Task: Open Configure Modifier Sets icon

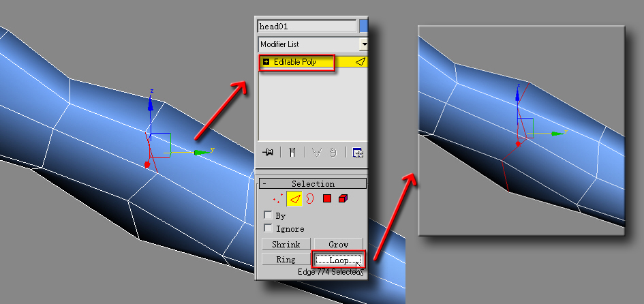Action: [357, 153]
